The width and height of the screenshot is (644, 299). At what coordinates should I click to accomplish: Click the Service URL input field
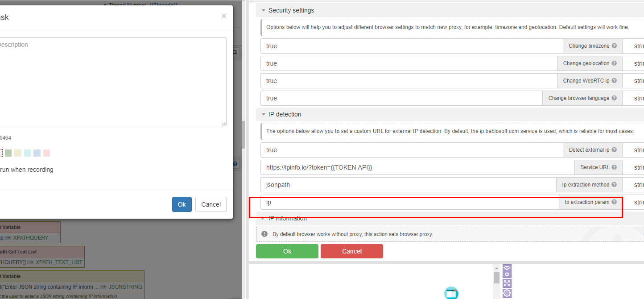[x=417, y=167]
